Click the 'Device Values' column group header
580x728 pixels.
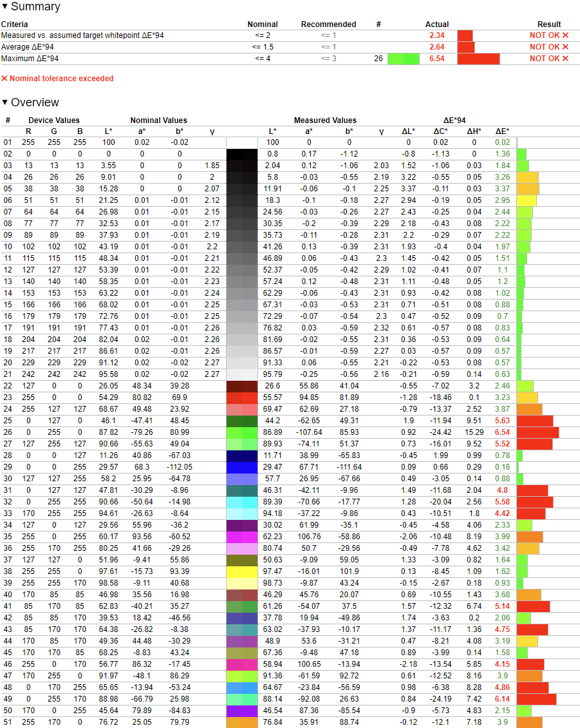point(54,120)
